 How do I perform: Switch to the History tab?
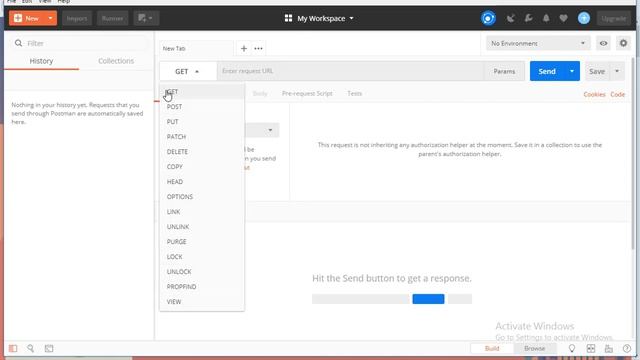pos(41,61)
